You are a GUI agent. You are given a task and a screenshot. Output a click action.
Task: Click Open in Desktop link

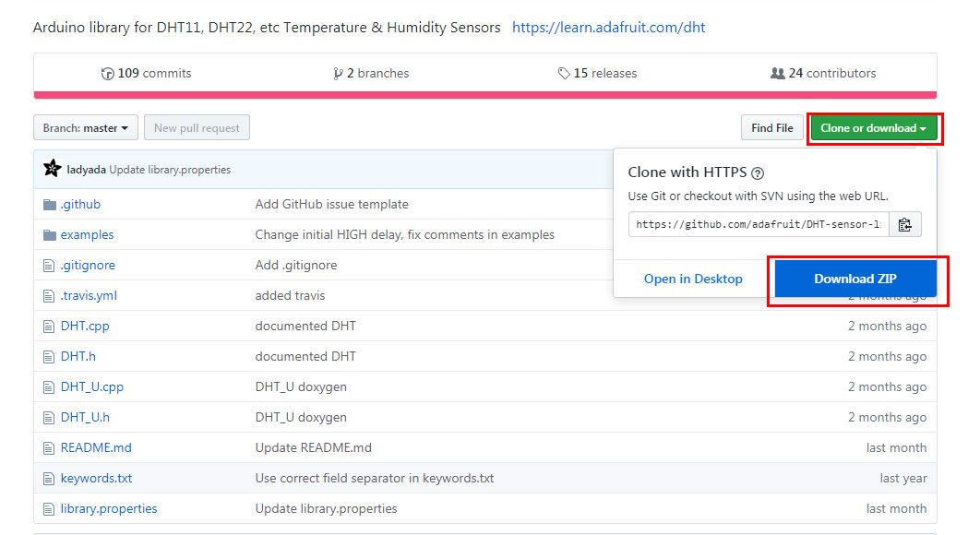click(693, 279)
